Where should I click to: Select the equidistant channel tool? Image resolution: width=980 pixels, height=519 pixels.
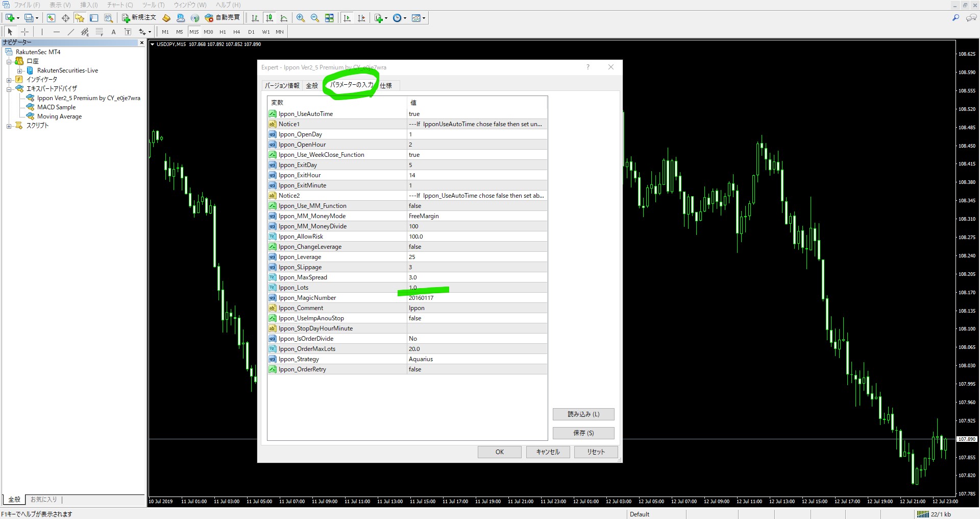tap(85, 32)
